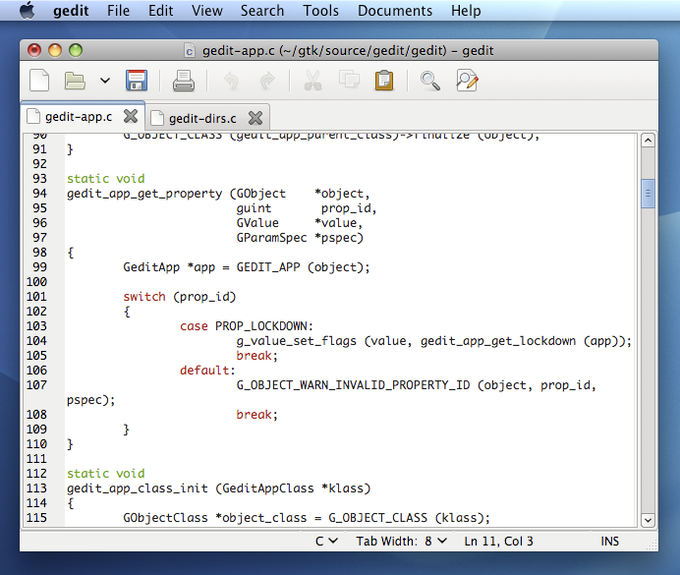Viewport: 680px width, 575px height.
Task: Paste from clipboard icon
Action: pyautogui.click(x=384, y=81)
